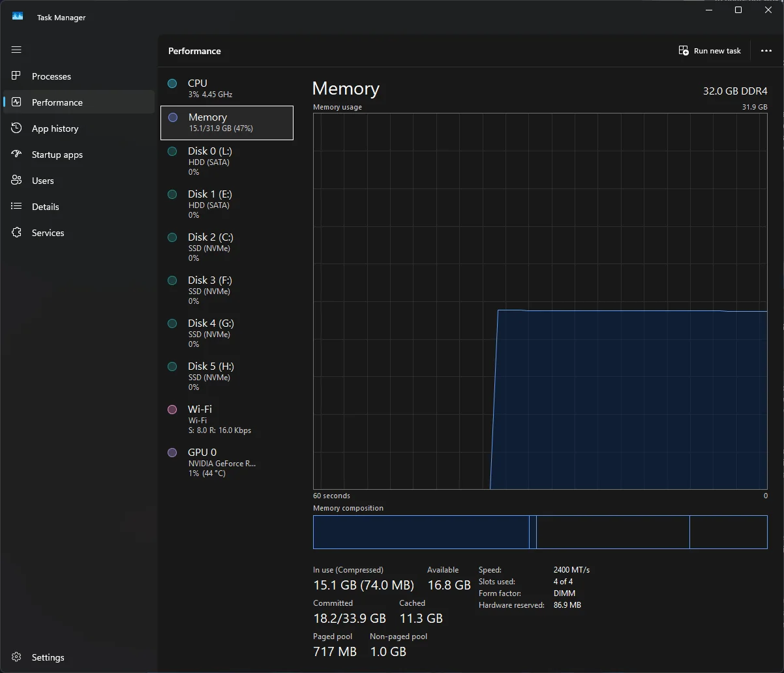The height and width of the screenshot is (673, 784).
Task: Switch to the Performance tab label
Action: coord(57,102)
